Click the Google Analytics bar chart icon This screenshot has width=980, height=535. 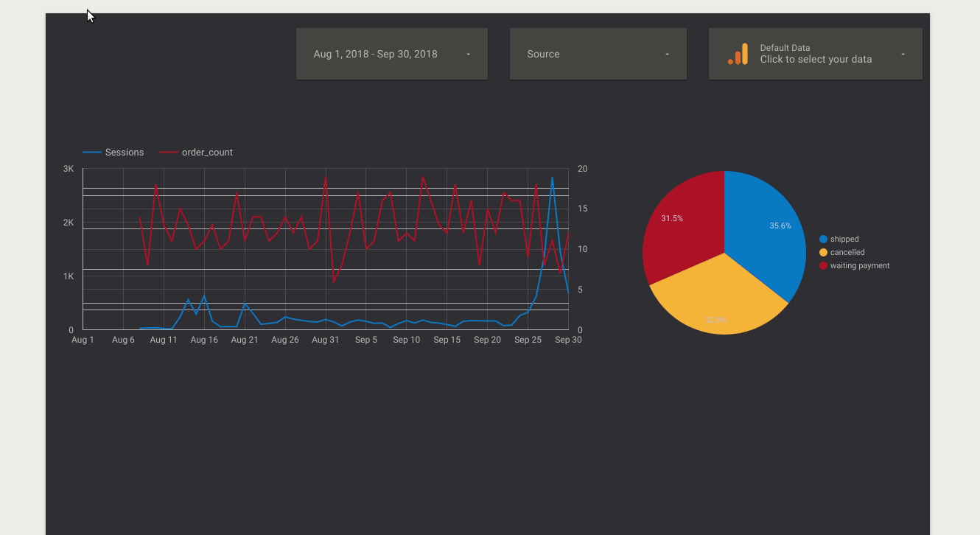point(738,54)
